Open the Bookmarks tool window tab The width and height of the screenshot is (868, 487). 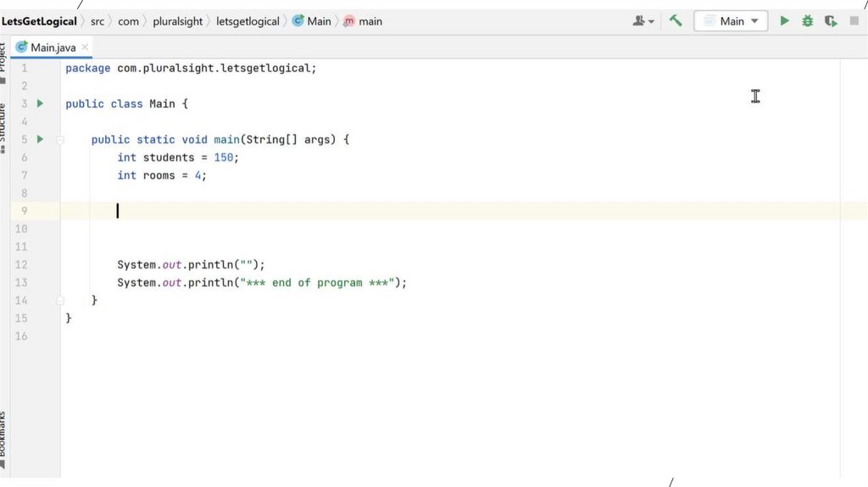[3, 437]
